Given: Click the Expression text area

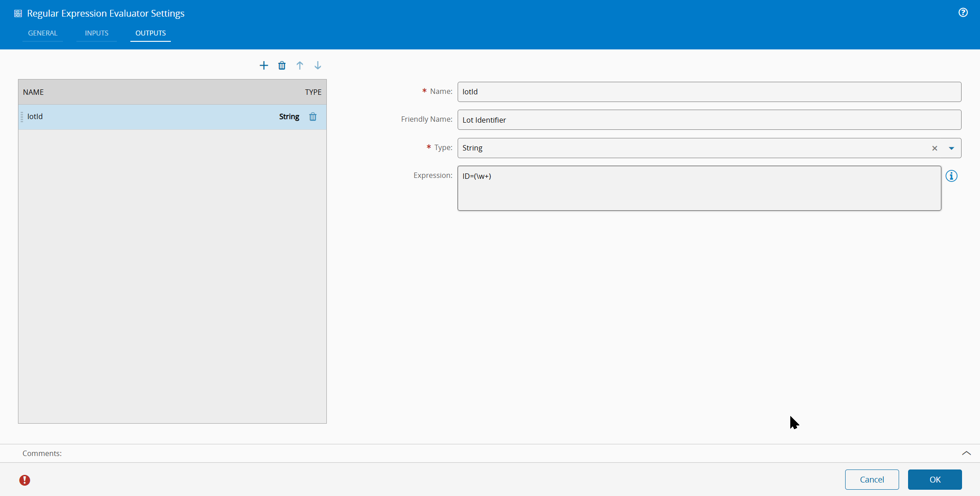Looking at the screenshot, I should click(699, 188).
